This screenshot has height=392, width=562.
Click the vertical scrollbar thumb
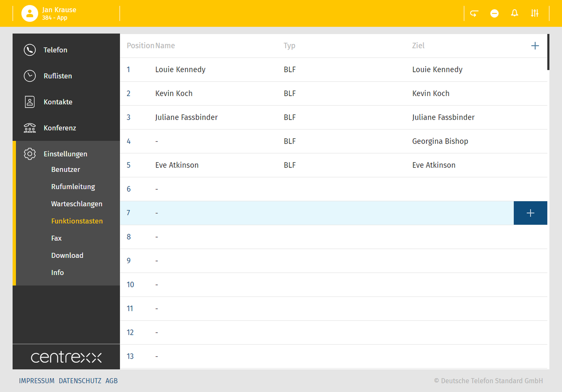[x=548, y=52]
